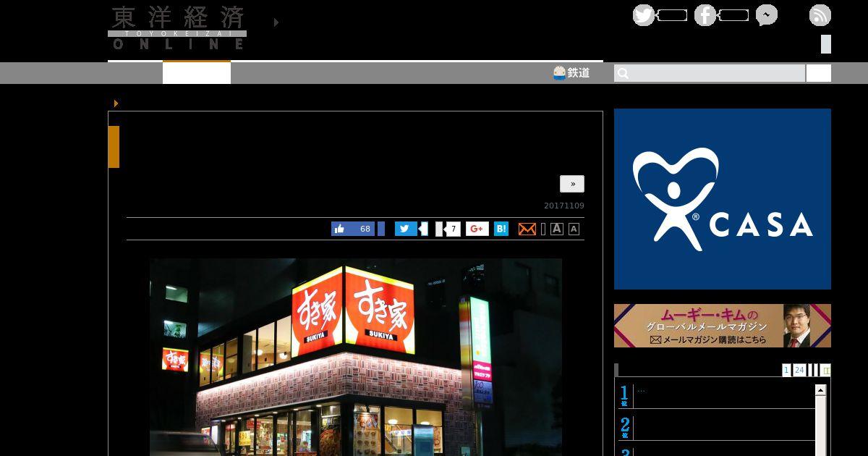Bookmark article with Hatena B! icon
Screen dimensions: 868x456
click(501, 229)
